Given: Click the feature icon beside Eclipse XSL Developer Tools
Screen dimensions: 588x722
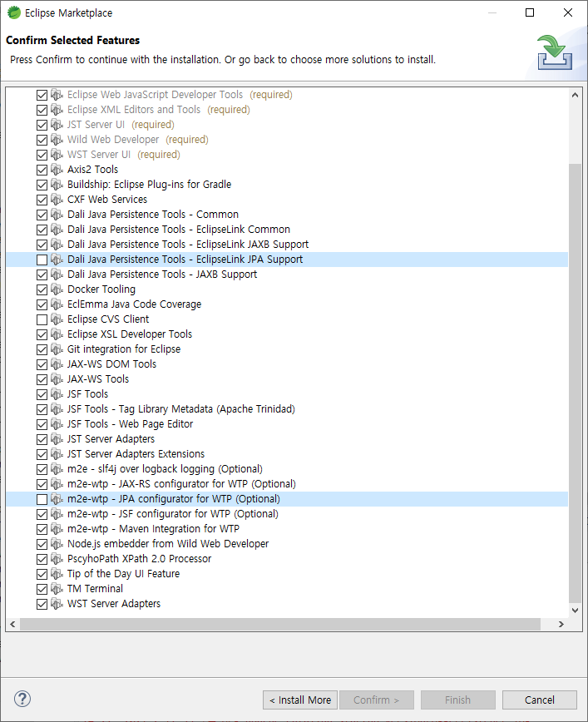Looking at the screenshot, I should coord(57,334).
